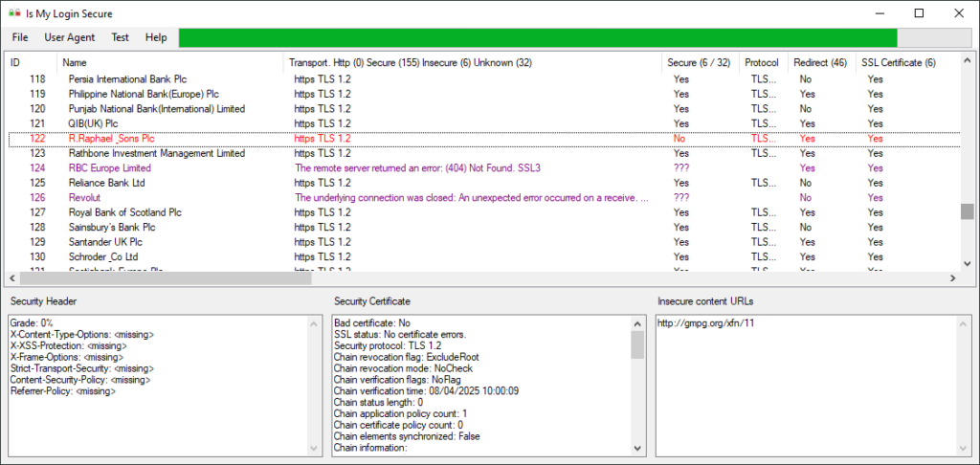980x465 pixels.
Task: Click the Bad certificate: No line
Action: (372, 323)
